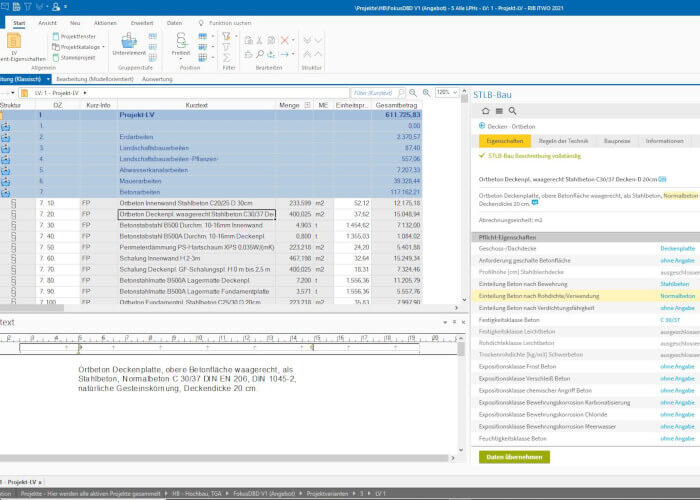The width and height of the screenshot is (700, 500).
Task: Click the scissors cut icon
Action: coord(259,41)
